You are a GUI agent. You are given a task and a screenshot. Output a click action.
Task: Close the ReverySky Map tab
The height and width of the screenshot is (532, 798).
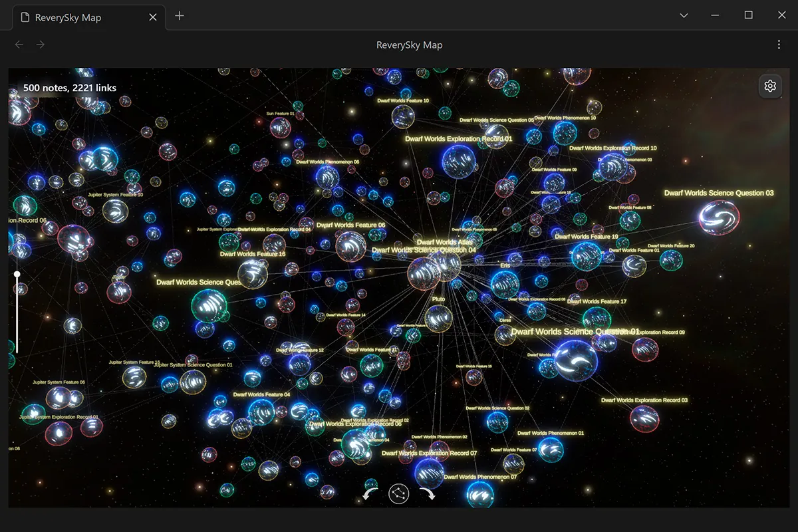pos(153,17)
